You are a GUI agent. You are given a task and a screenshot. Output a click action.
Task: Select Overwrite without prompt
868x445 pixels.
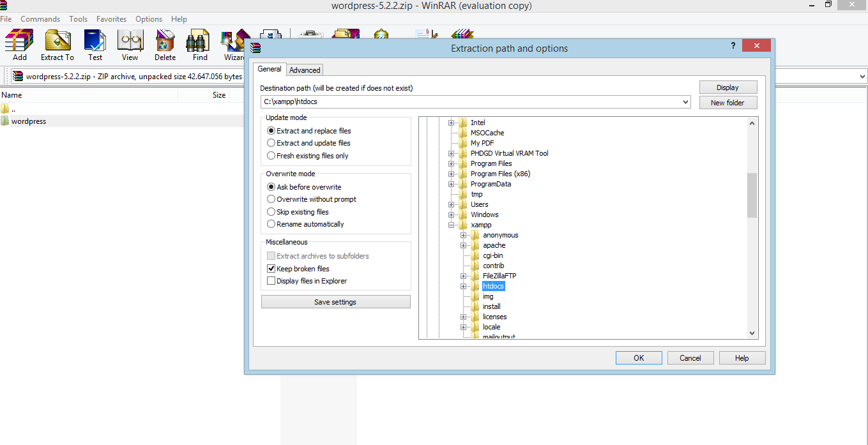pyautogui.click(x=312, y=199)
